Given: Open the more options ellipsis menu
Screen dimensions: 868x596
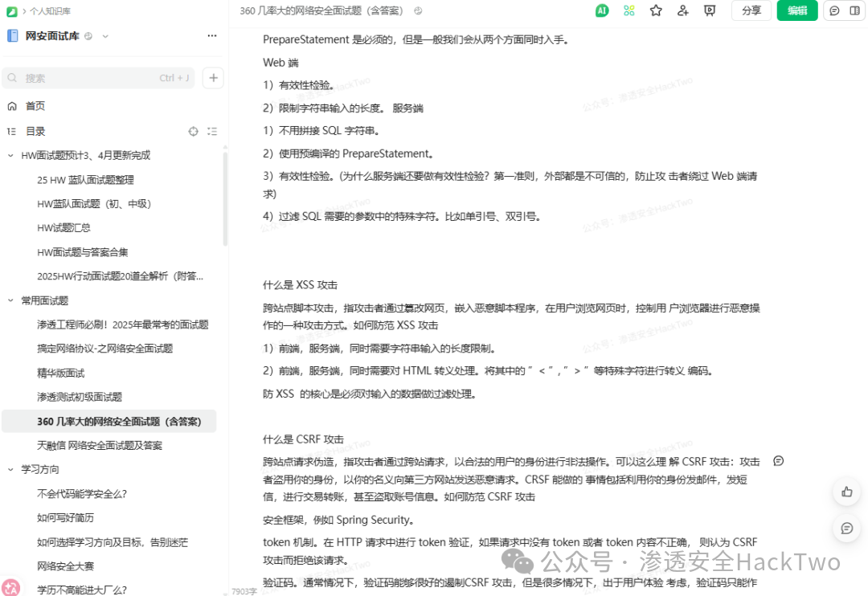Looking at the screenshot, I should (x=212, y=36).
